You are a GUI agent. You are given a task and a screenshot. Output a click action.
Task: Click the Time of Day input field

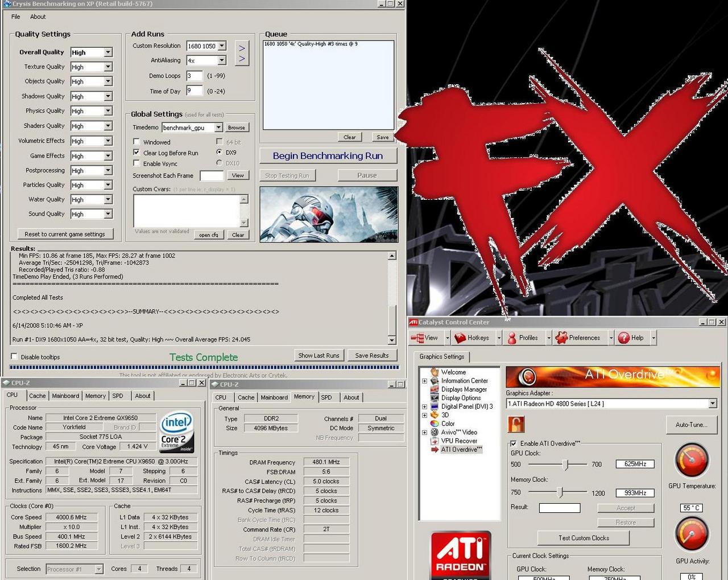point(195,91)
